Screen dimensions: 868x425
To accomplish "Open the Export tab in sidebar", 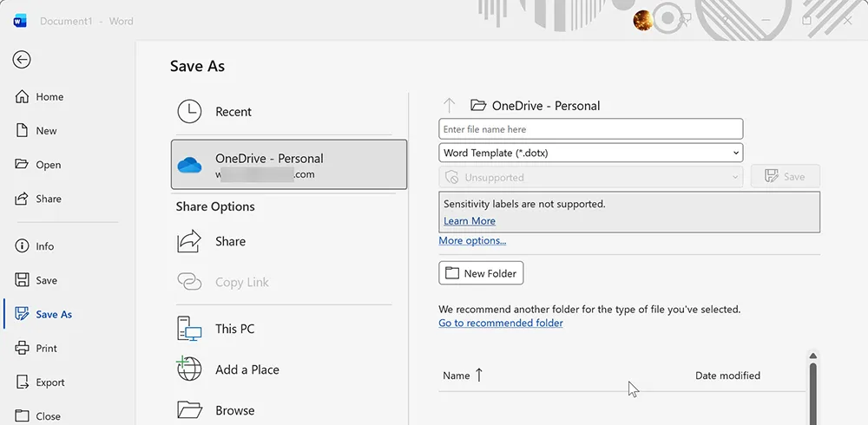I will (x=49, y=382).
